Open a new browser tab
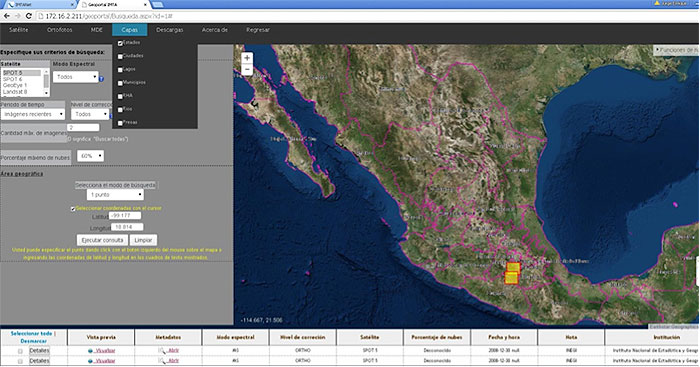Viewport: 700px width, 367px height. 157,4
